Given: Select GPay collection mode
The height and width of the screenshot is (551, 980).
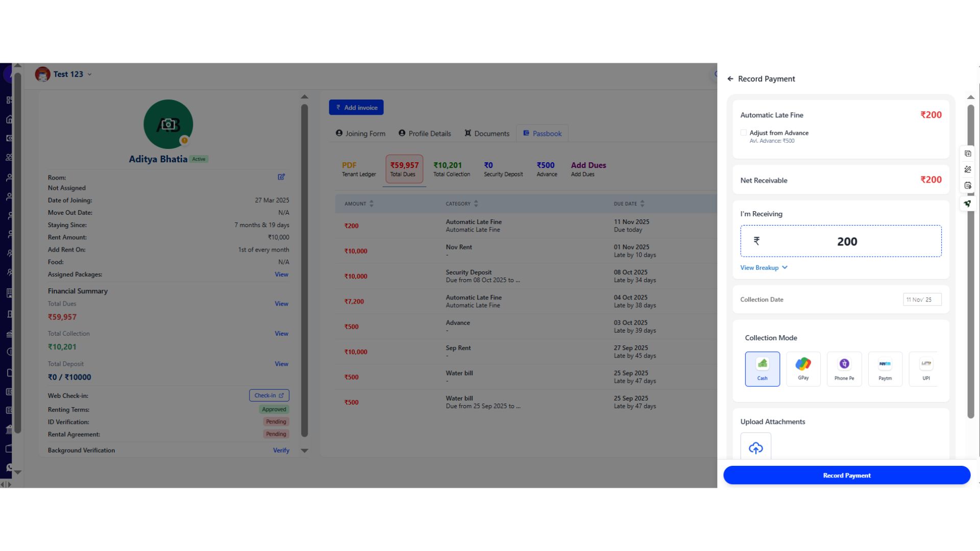Looking at the screenshot, I should (803, 368).
